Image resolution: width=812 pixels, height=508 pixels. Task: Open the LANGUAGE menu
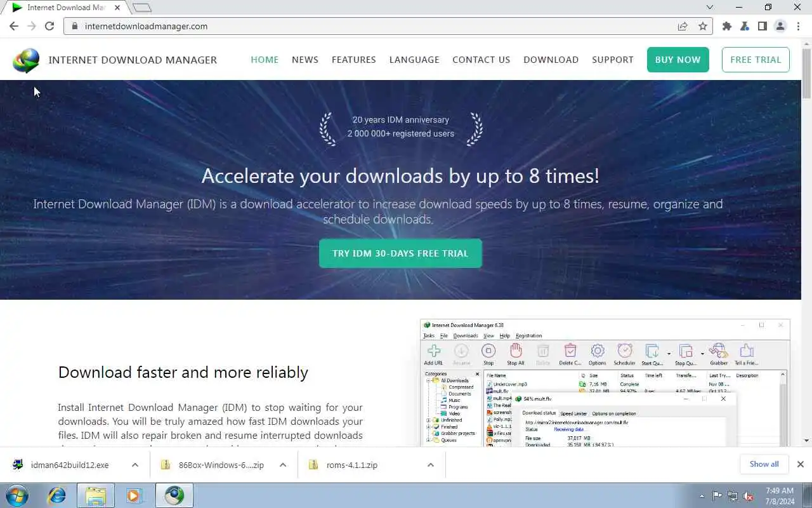coord(414,60)
